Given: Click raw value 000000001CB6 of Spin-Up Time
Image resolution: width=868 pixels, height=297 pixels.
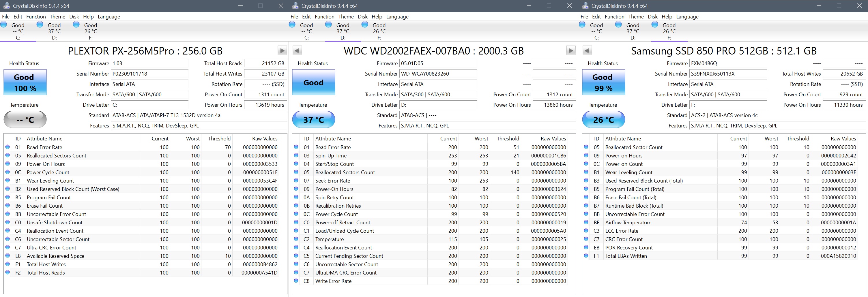Looking at the screenshot, I should [549, 156].
